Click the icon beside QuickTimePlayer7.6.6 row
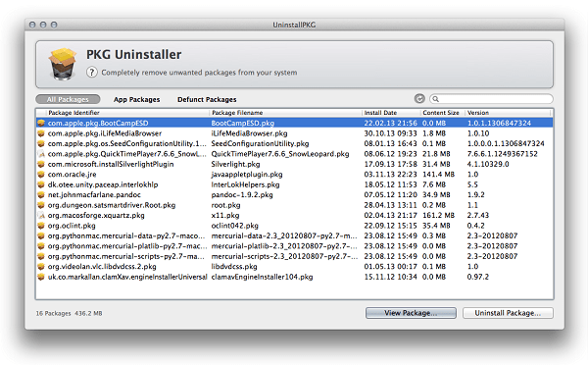This screenshot has width=588, height=365. [x=41, y=154]
